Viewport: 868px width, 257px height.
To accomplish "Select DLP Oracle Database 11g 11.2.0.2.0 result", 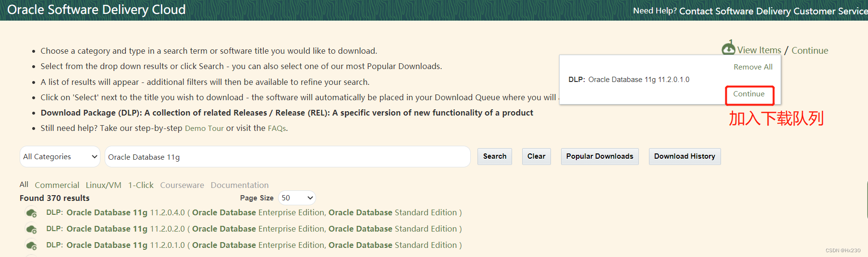I will pyautogui.click(x=254, y=229).
